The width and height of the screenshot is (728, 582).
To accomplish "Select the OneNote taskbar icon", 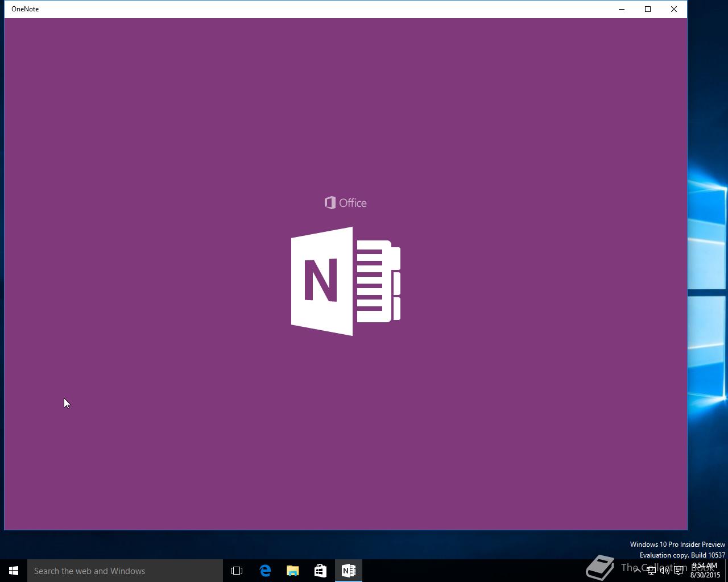I will 349,571.
